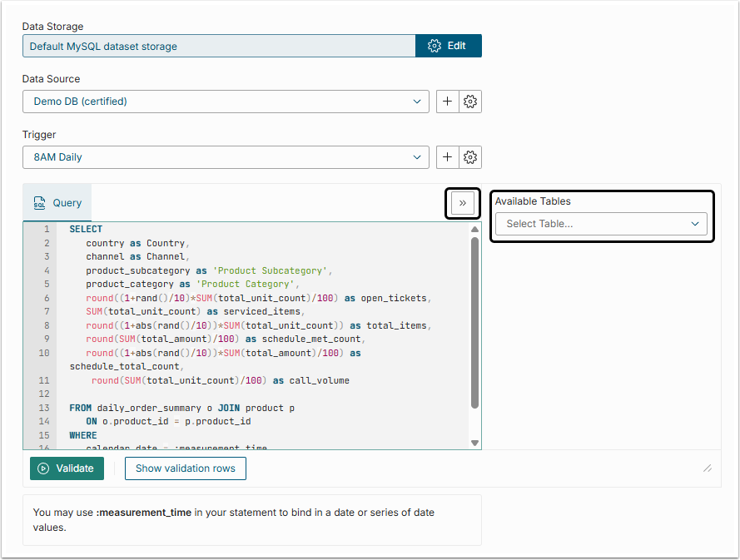Screen dimensions: 740x560
Task: Click the WHERE keyword on line 15
Action: 83,435
